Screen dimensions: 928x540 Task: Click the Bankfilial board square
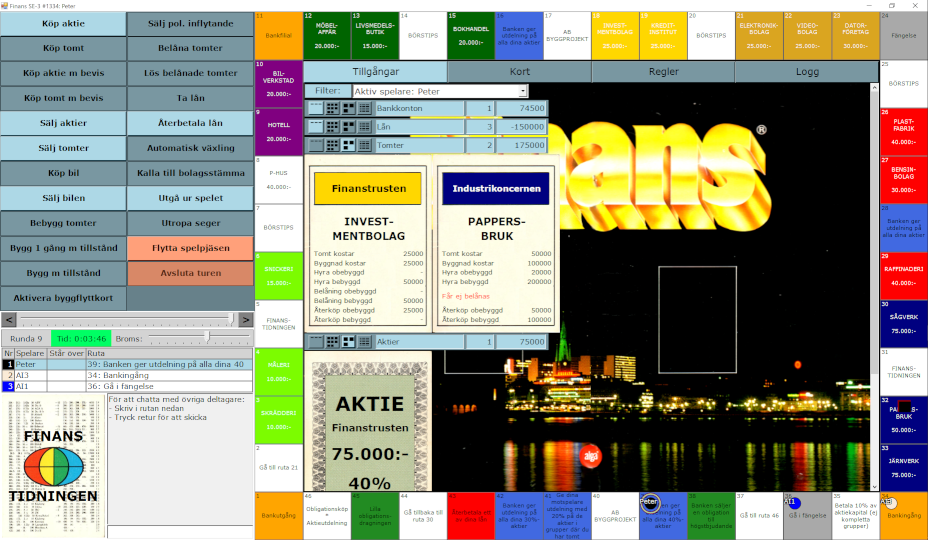pos(279,36)
